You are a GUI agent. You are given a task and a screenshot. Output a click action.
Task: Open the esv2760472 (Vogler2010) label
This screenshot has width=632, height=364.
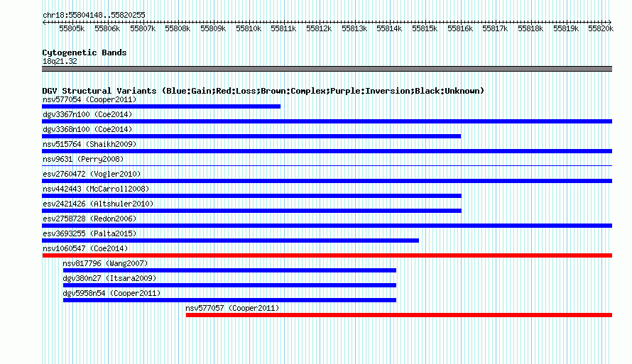click(92, 174)
